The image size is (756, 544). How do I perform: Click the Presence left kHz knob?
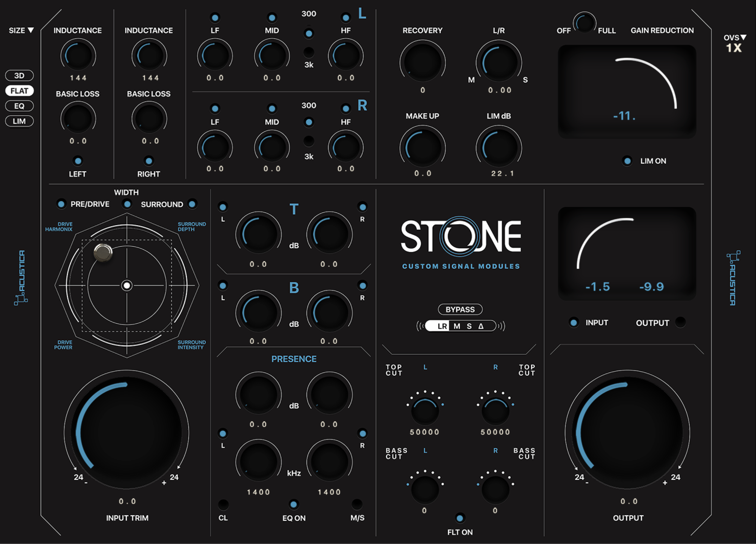click(x=258, y=462)
